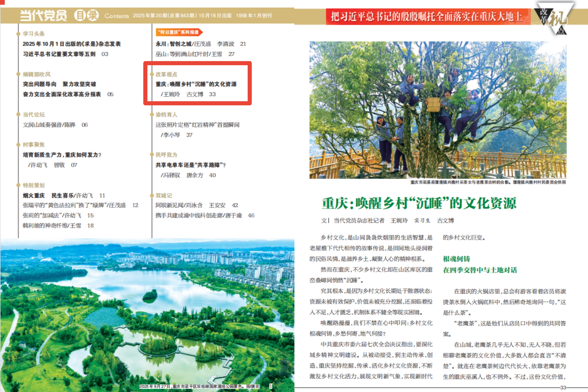
Task: Click the 编辑部吹风 section heading
Action: [x=37, y=74]
